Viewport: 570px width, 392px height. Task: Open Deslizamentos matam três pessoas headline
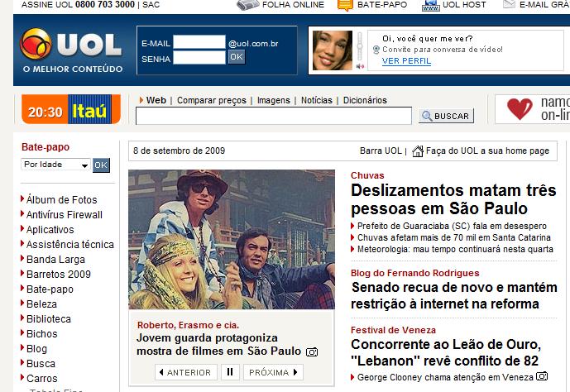(453, 199)
